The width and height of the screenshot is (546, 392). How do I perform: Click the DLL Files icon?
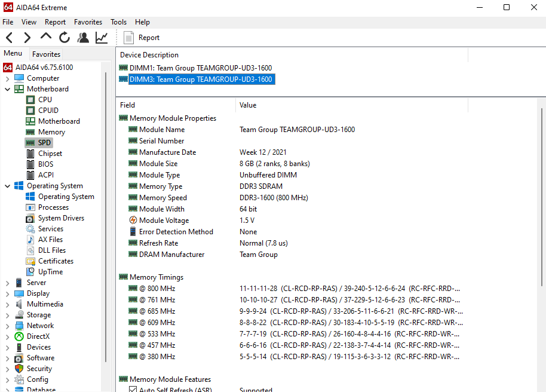(30, 250)
